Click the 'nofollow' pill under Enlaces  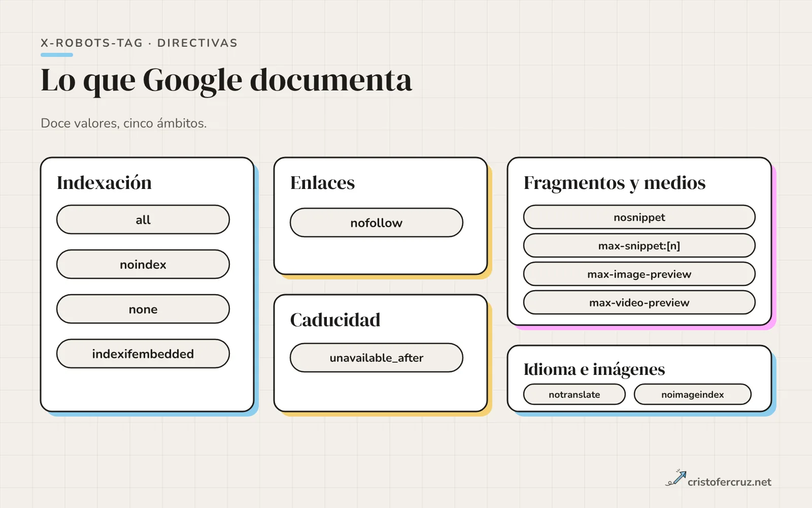377,223
